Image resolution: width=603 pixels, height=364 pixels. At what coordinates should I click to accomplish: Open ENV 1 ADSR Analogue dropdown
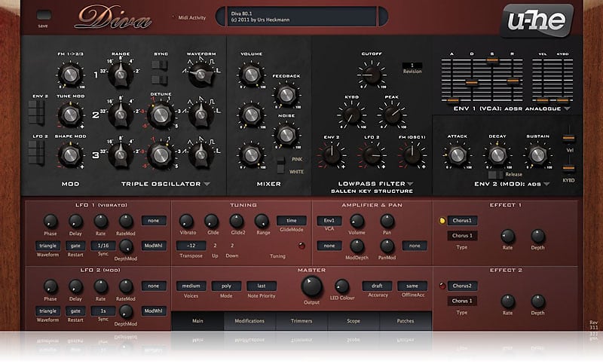click(x=566, y=109)
